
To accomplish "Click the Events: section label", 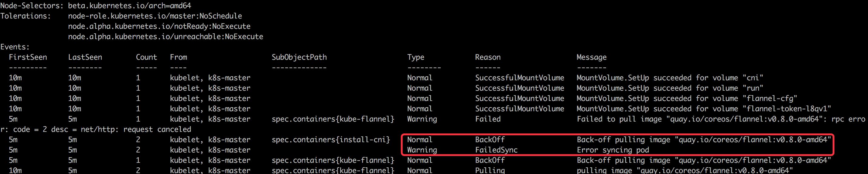I will (x=15, y=47).
